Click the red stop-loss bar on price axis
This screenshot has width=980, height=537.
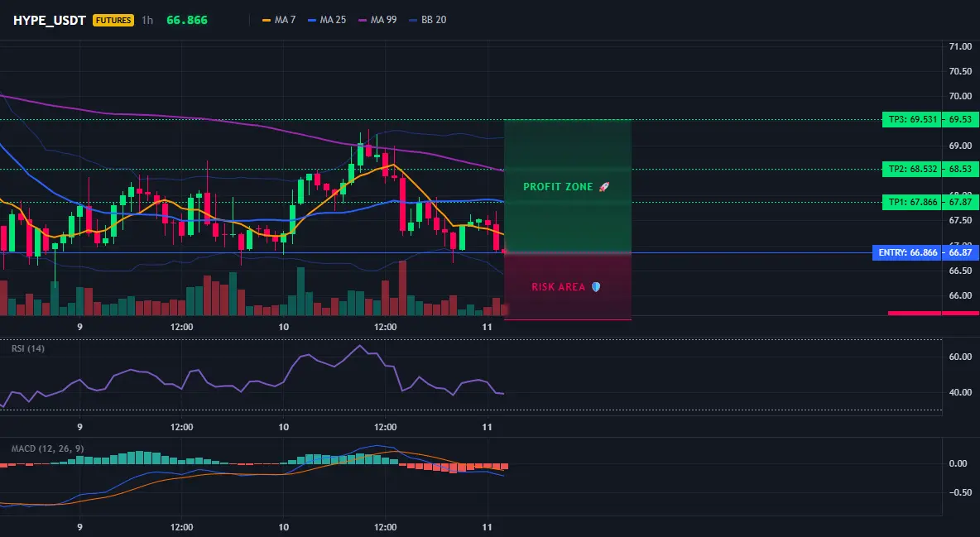[x=934, y=314]
